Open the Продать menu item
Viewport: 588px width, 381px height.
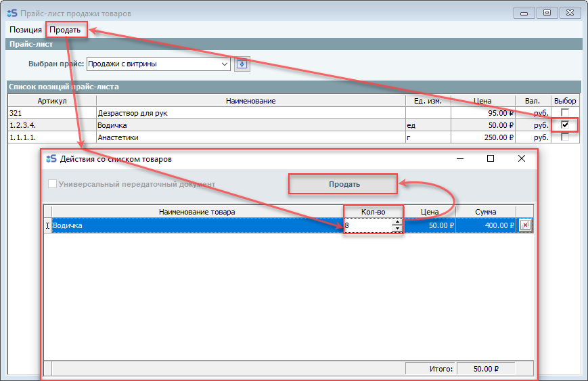coord(65,30)
